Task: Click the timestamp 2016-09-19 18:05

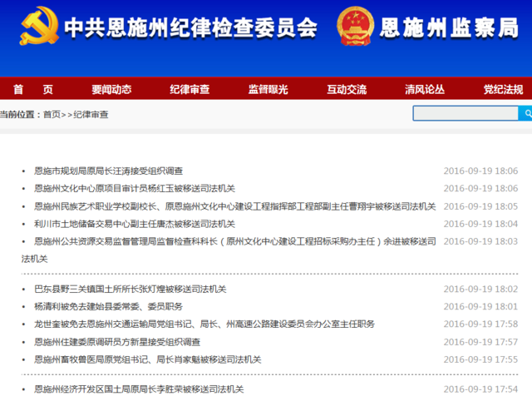Action: (x=480, y=206)
